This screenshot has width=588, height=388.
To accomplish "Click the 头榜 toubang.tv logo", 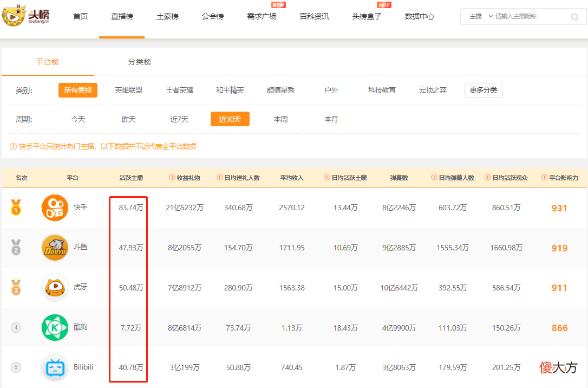I will (26, 16).
